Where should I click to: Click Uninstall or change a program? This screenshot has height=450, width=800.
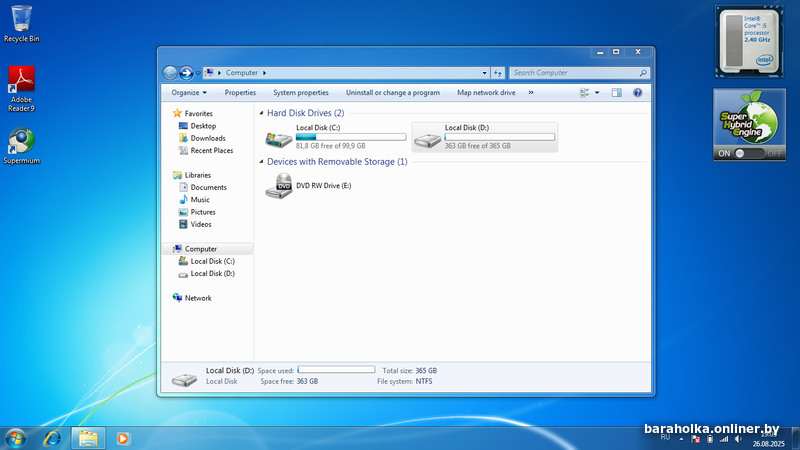pyautogui.click(x=393, y=92)
